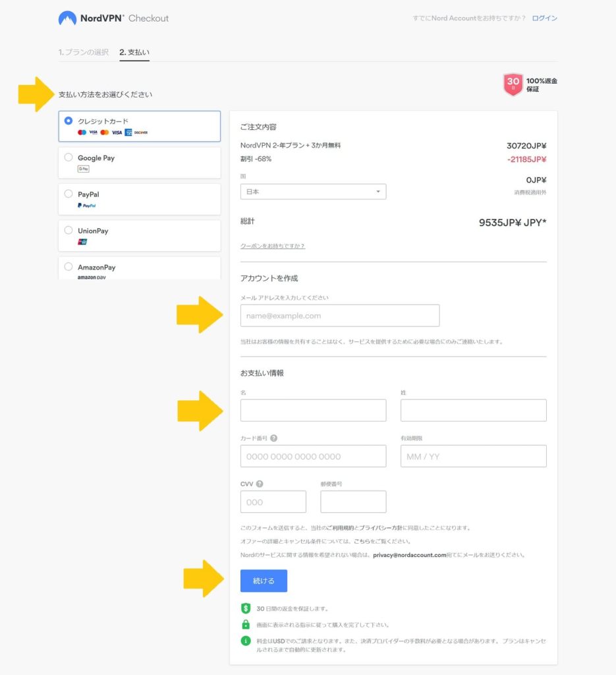The width and height of the screenshot is (616, 675).
Task: Click the アカウントを作成 heading
Action: (269, 278)
